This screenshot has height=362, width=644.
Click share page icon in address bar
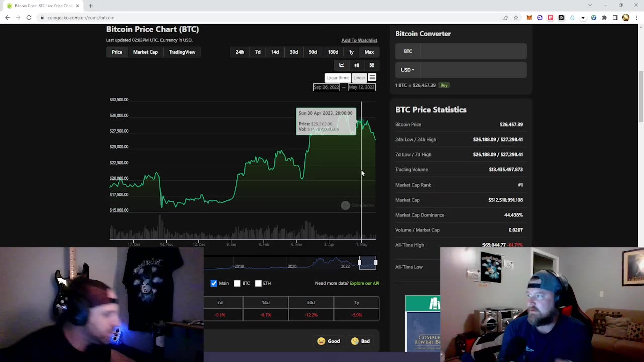coord(505,18)
